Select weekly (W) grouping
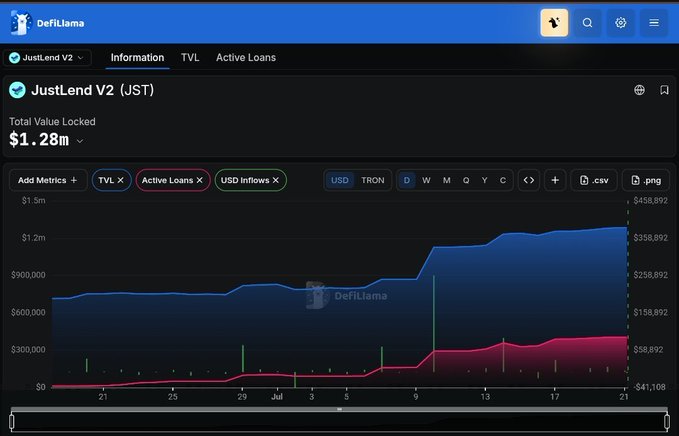Image resolution: width=679 pixels, height=436 pixels. point(427,180)
